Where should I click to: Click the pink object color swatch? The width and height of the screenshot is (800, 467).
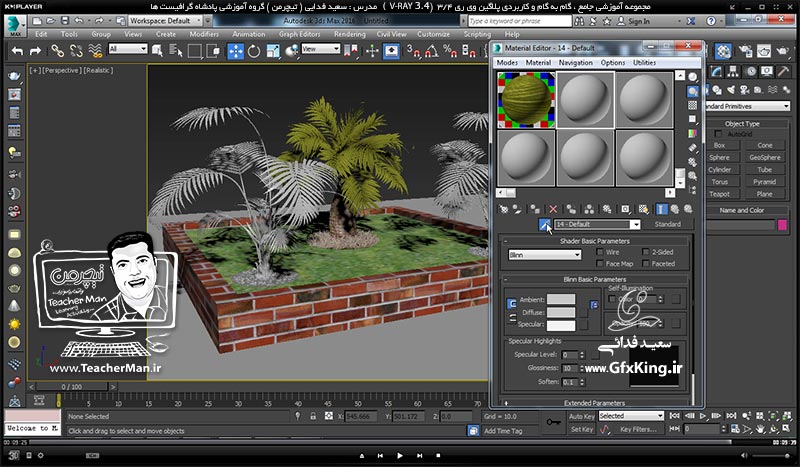[x=782, y=225]
